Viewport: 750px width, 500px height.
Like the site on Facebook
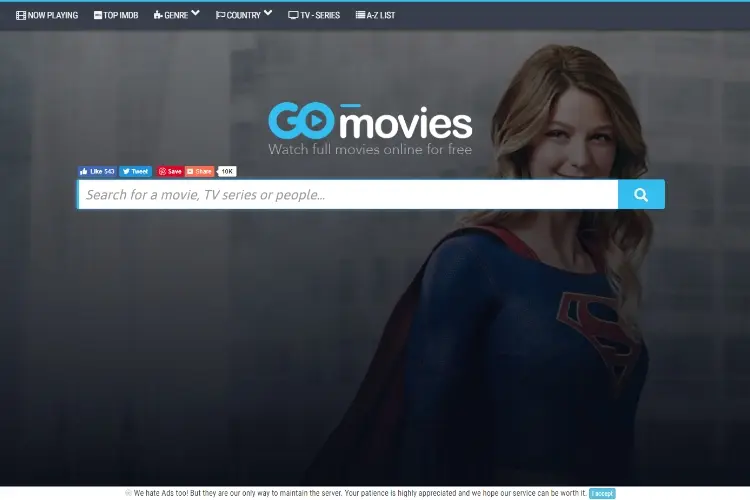[x=97, y=171]
